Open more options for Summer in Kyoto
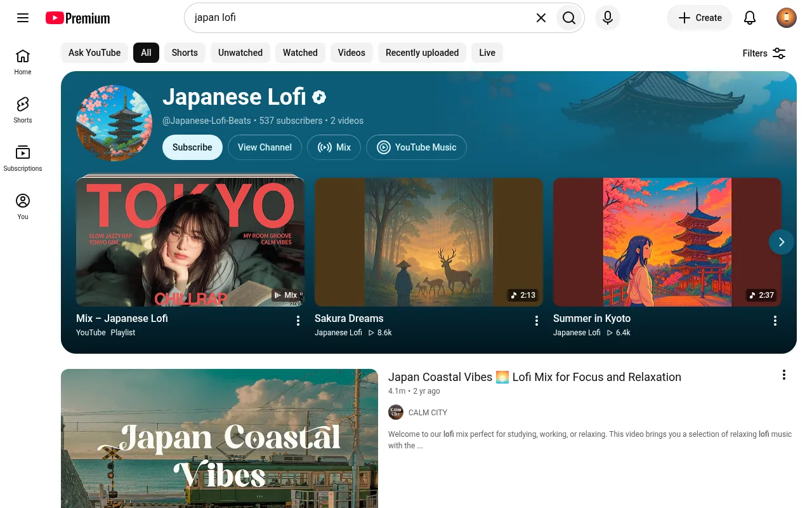 click(x=775, y=321)
